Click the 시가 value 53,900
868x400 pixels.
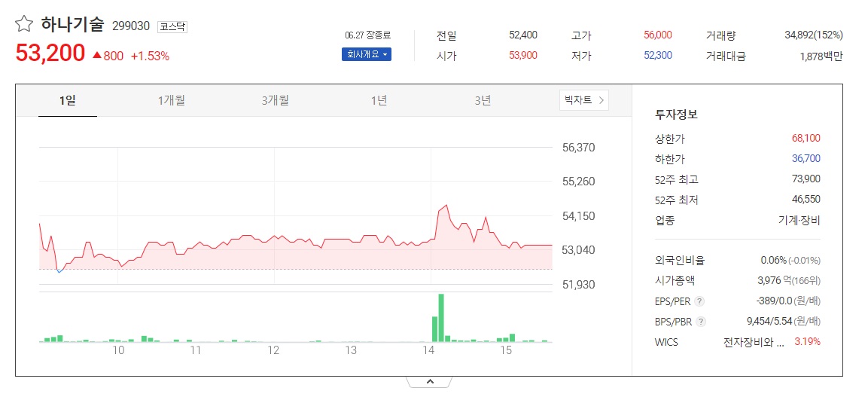coord(523,56)
